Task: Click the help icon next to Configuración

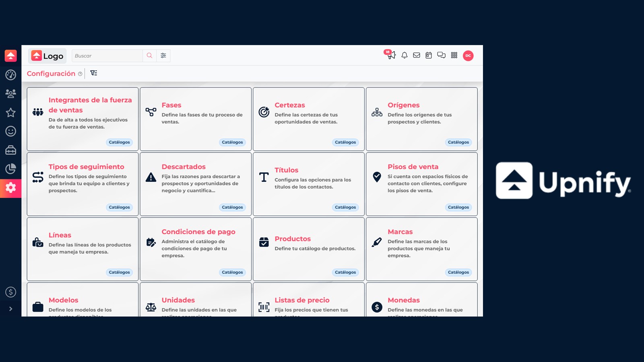Action: click(x=80, y=74)
